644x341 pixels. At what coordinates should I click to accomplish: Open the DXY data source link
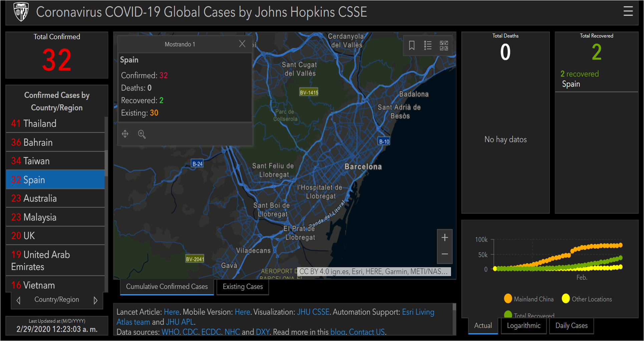(263, 332)
